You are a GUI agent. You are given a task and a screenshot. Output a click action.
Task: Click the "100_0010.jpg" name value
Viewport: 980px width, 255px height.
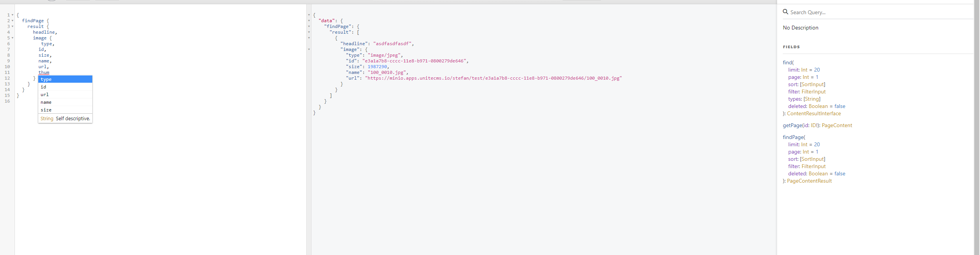point(387,72)
